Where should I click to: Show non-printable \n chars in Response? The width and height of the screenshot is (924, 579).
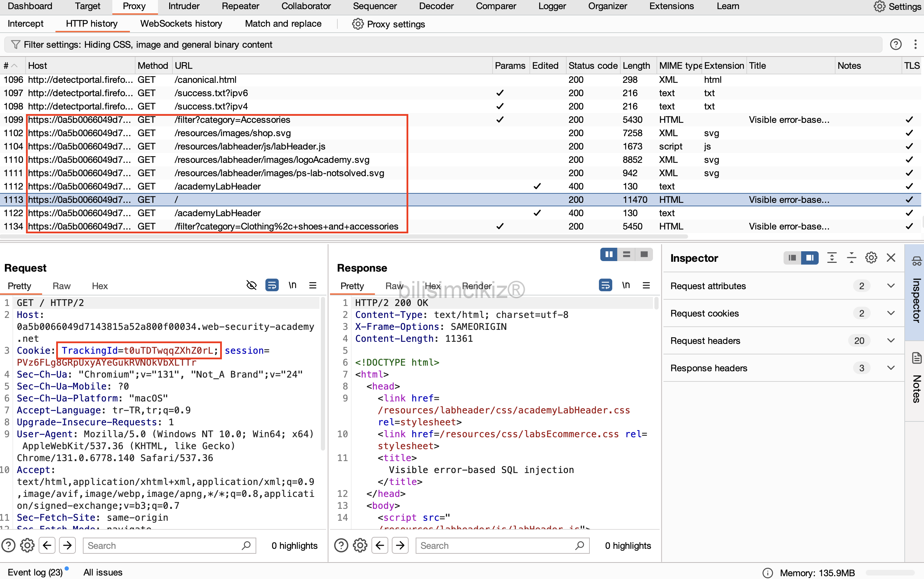[626, 285]
